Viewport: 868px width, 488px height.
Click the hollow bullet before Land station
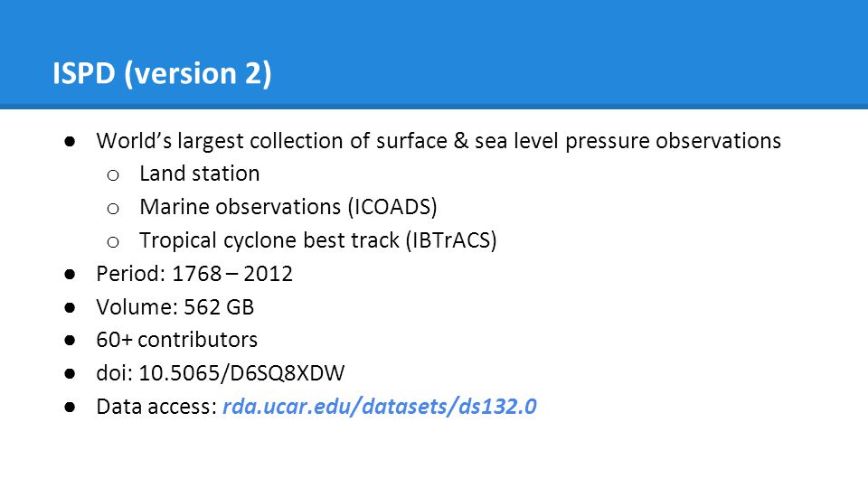113,176
